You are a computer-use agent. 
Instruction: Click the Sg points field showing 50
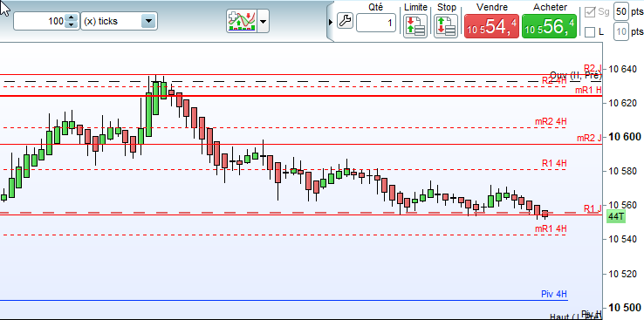coord(621,12)
